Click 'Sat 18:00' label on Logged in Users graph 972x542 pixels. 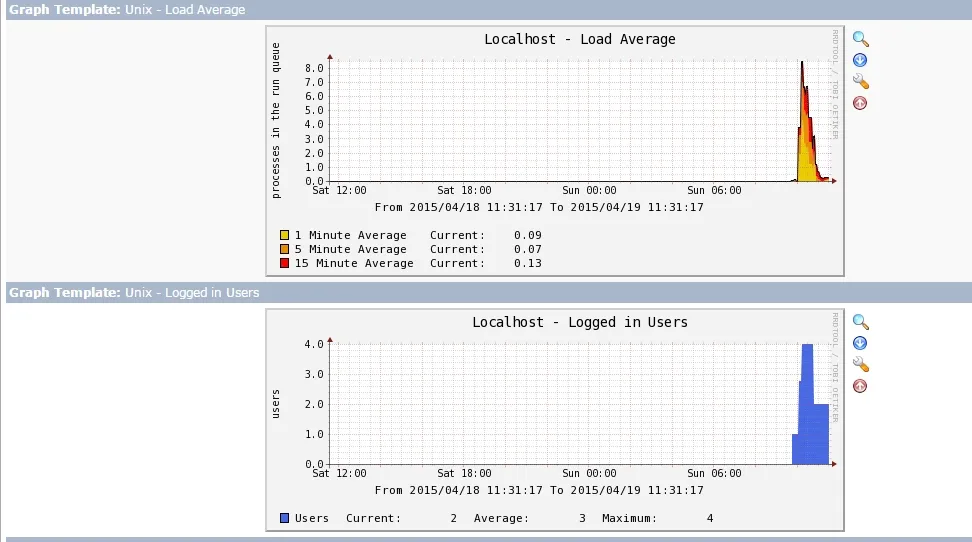click(x=464, y=473)
